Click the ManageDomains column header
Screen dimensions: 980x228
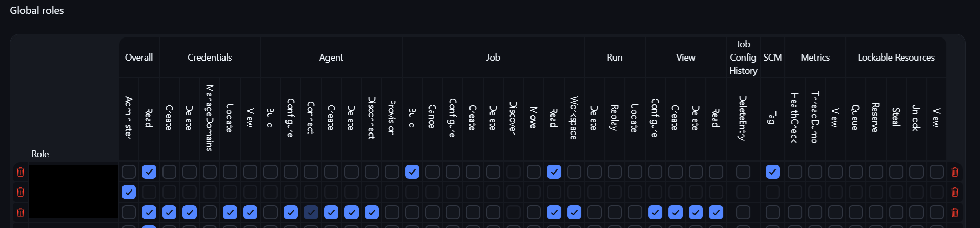209,118
